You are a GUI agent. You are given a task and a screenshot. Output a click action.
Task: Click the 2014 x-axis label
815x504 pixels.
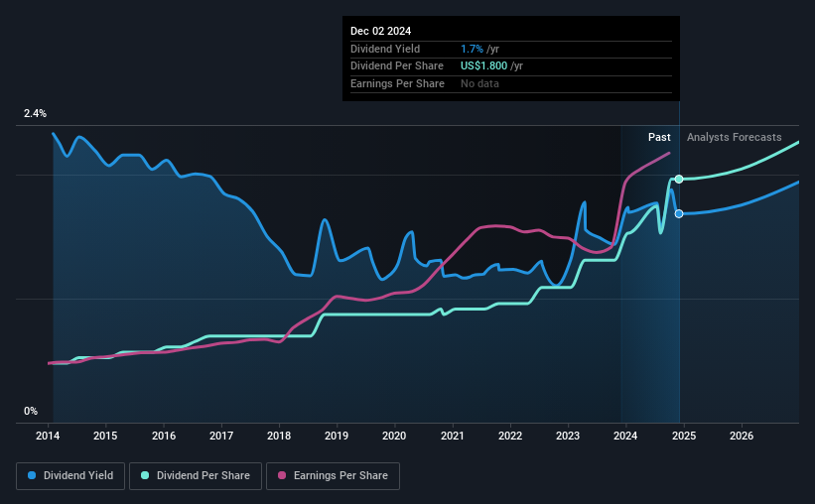pyautogui.click(x=48, y=436)
